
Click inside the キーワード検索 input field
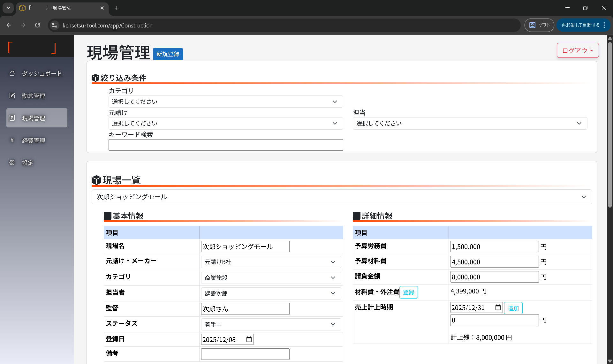[226, 145]
